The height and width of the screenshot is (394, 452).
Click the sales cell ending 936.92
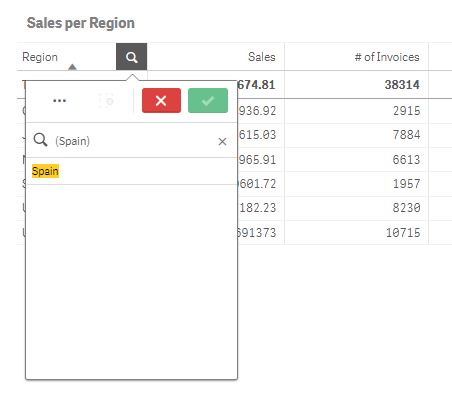coord(257,111)
